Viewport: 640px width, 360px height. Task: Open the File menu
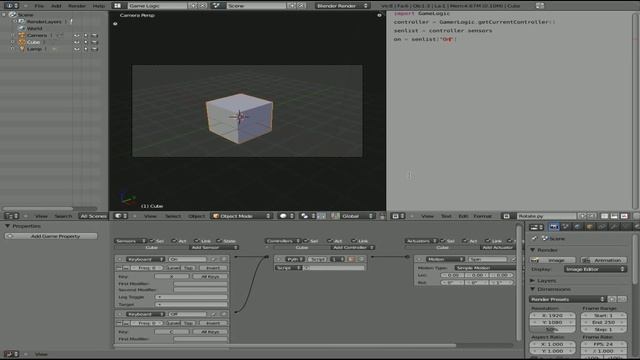point(39,6)
